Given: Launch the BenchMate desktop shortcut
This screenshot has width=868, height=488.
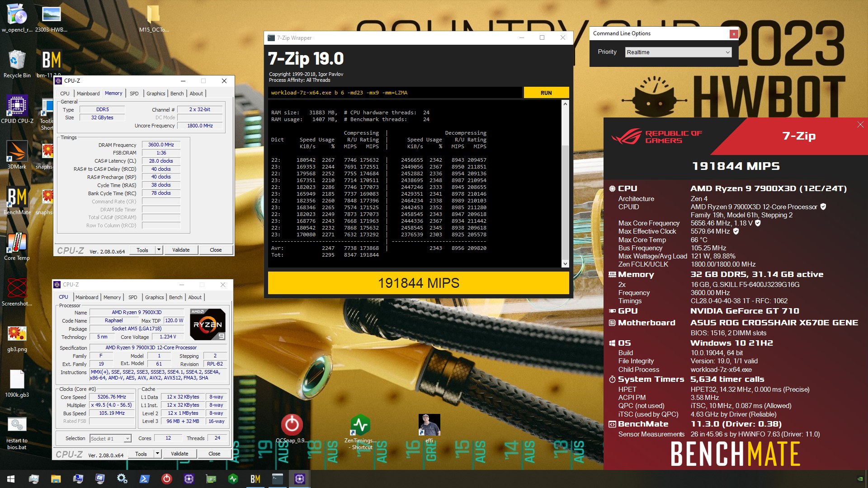Looking at the screenshot, I should pos(17,197).
